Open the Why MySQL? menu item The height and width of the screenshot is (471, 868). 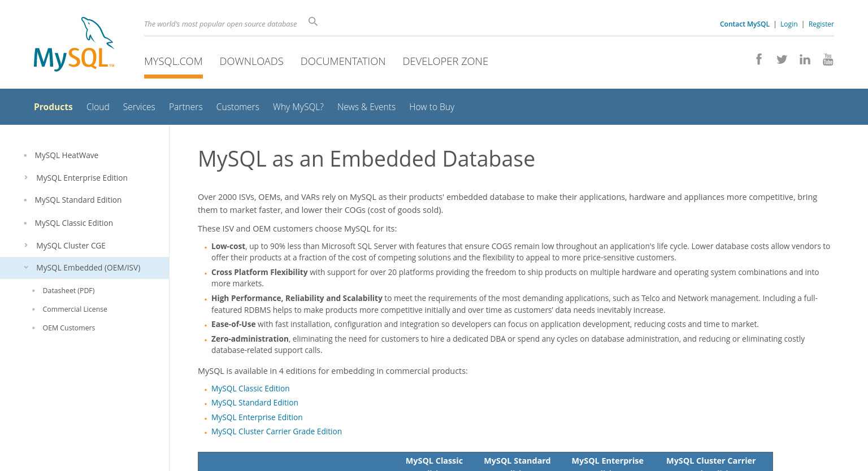pos(298,107)
